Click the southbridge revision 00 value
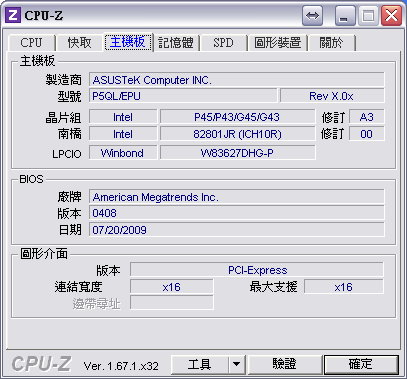The width and height of the screenshot is (407, 379). coord(367,134)
